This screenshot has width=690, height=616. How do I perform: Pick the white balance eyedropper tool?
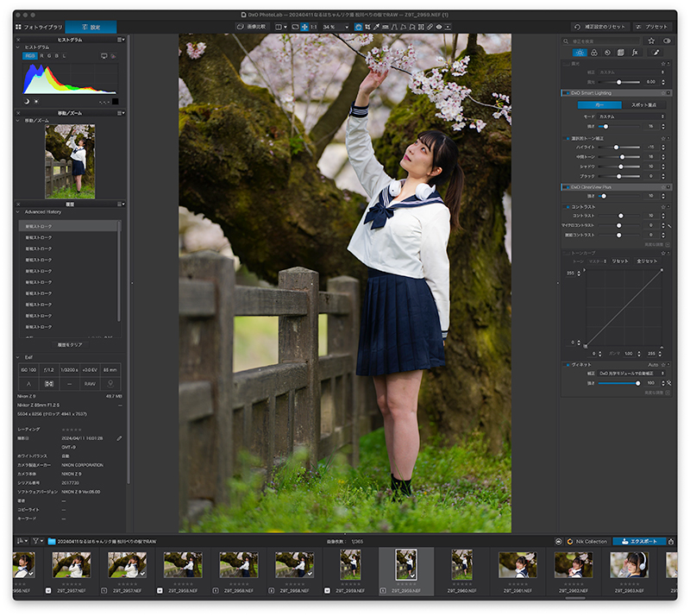[x=376, y=27]
